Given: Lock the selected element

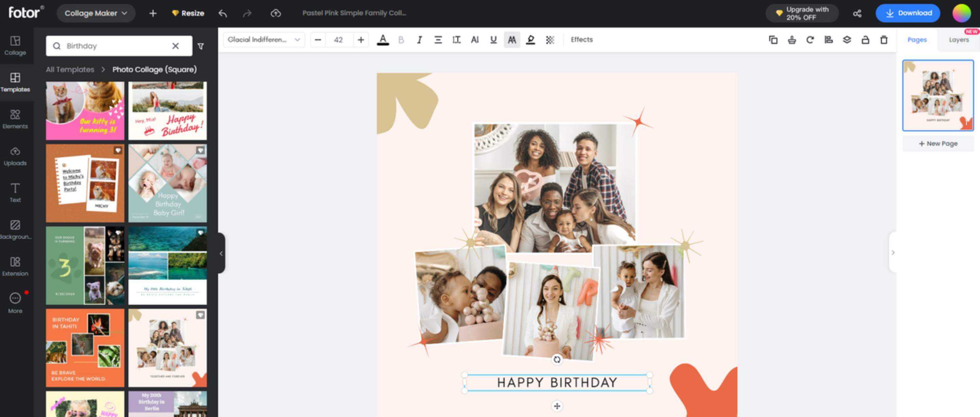Looking at the screenshot, I should click(865, 39).
